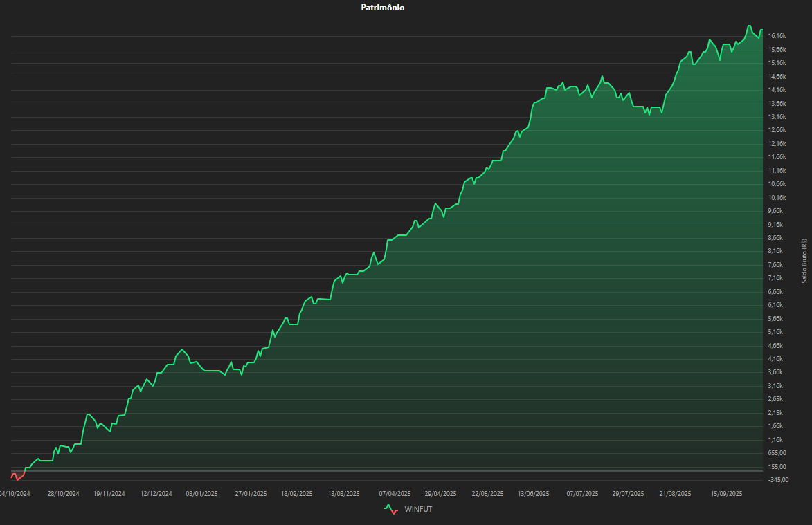This screenshot has width=812, height=525.
Task: Select the 04/10/2024 date label
Action: pos(15,494)
